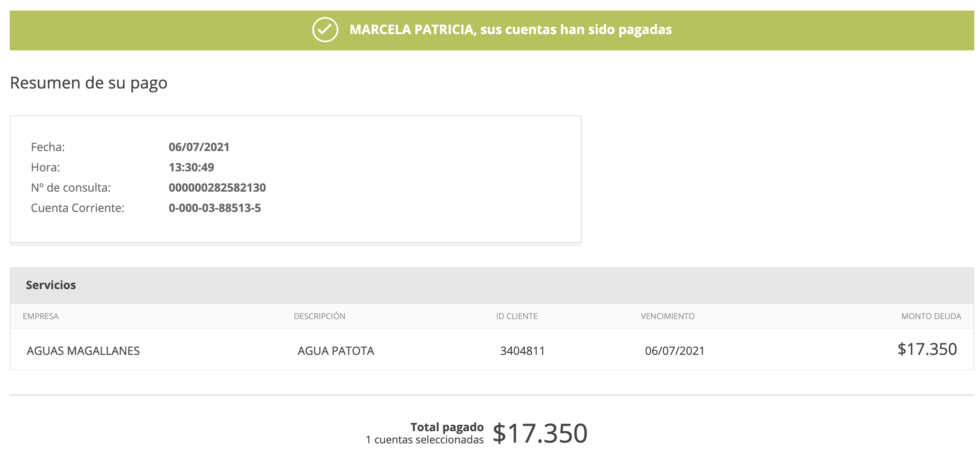Click the Cuenta Corriente number 0-000-03-88513-5

(215, 208)
